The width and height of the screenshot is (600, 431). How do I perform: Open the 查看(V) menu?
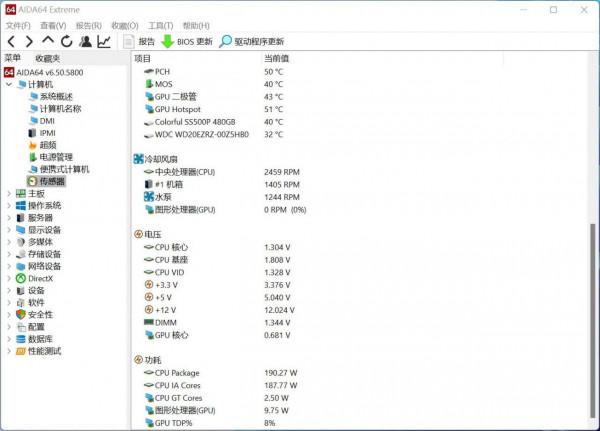53,26
